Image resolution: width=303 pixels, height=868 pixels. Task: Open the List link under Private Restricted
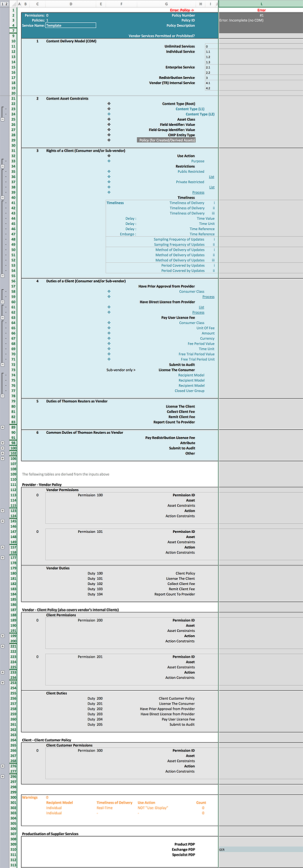(212, 187)
